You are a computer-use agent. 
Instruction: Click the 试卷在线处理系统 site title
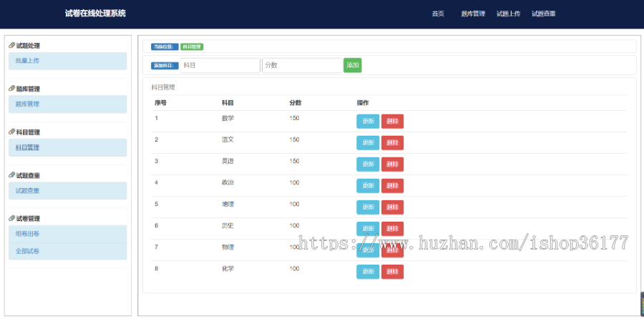pyautogui.click(x=95, y=13)
